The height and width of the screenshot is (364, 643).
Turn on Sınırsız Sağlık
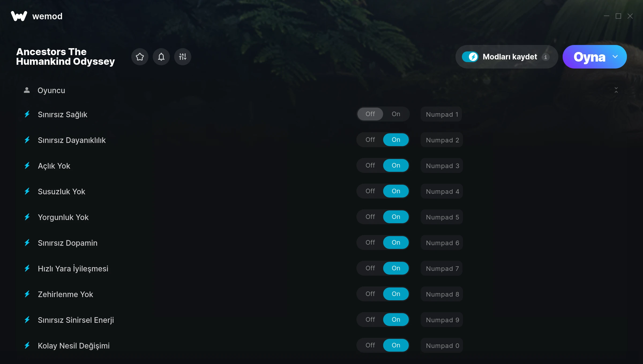(396, 114)
